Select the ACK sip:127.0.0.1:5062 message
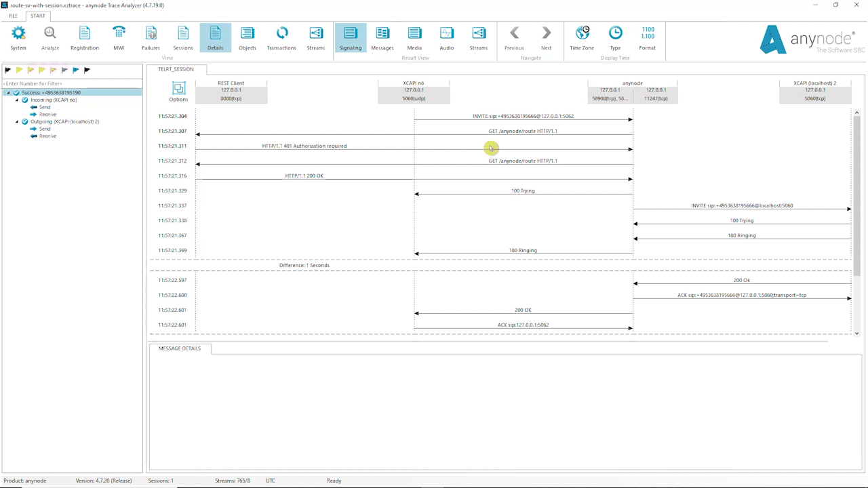This screenshot has height=488, width=868. click(523, 325)
